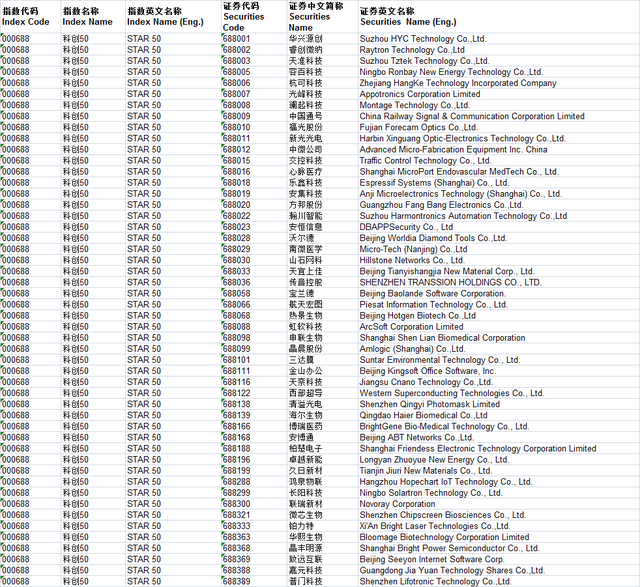This screenshot has width=640, height=587.
Task: Select cell Beijing Baolande Software Corporation.
Action: click(x=498, y=294)
